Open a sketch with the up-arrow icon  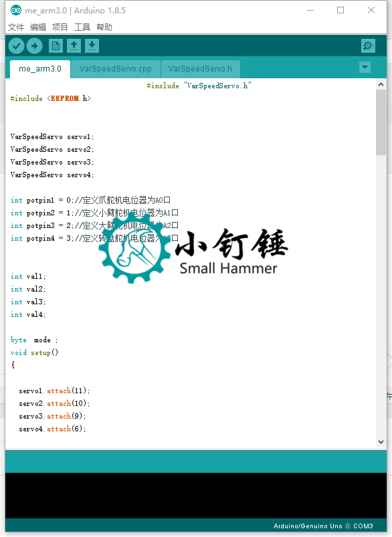click(x=74, y=46)
